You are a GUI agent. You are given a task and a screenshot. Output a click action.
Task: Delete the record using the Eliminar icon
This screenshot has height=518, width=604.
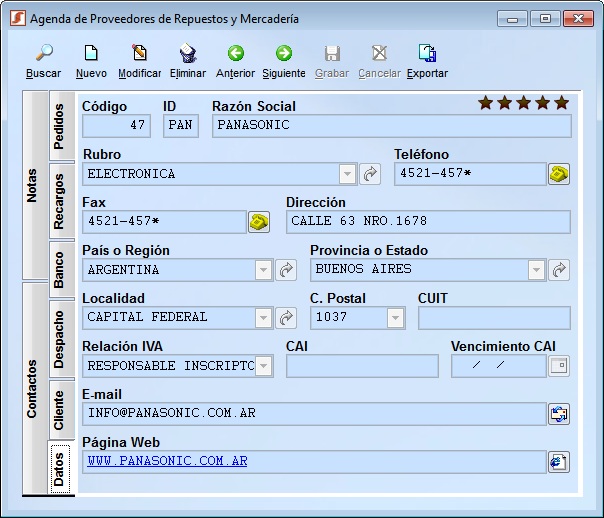tap(188, 53)
